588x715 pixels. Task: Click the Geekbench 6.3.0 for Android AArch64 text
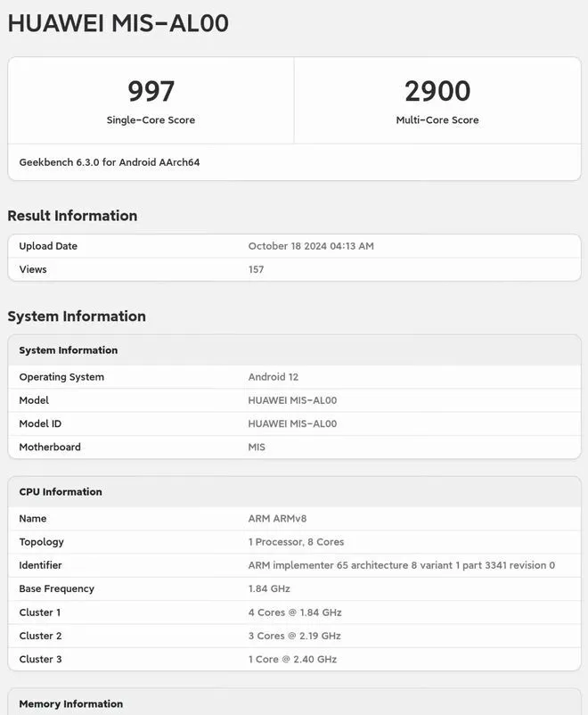[x=110, y=162]
